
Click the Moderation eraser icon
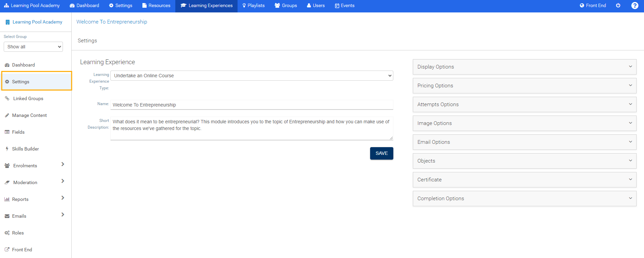7,182
